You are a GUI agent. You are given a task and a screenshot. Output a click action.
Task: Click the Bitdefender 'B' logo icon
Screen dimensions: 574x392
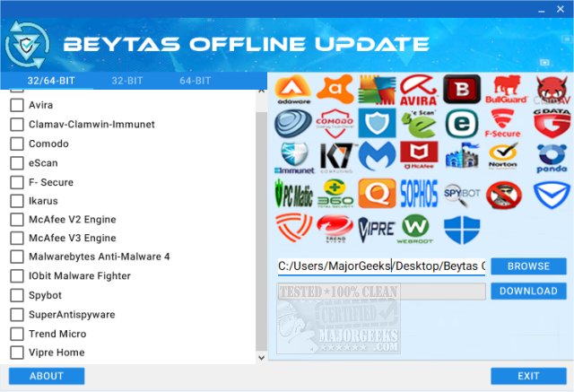(x=462, y=89)
